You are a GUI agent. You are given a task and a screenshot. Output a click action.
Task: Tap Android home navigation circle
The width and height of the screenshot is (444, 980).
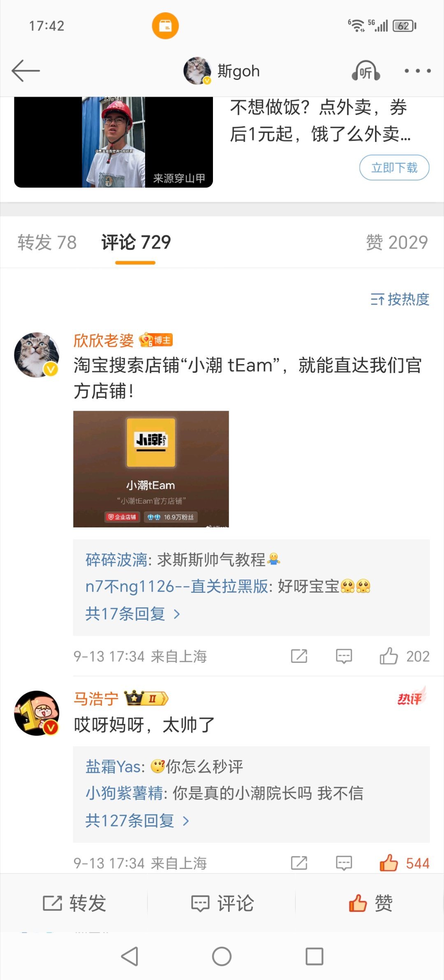(222, 956)
